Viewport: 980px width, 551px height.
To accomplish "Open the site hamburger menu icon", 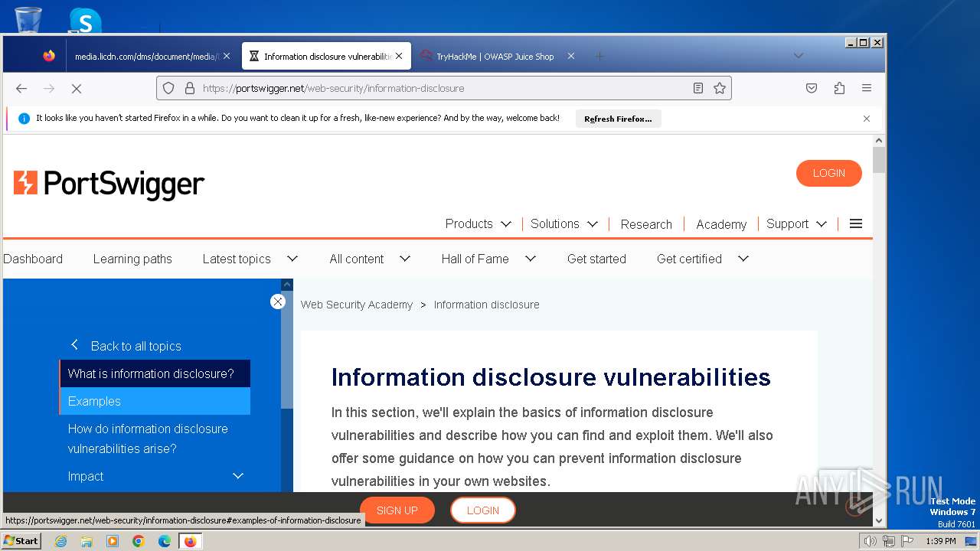I will pos(856,223).
